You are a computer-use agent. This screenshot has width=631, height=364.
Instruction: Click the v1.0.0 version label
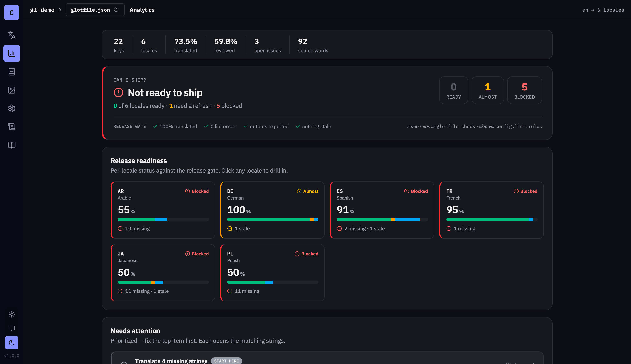click(x=11, y=356)
